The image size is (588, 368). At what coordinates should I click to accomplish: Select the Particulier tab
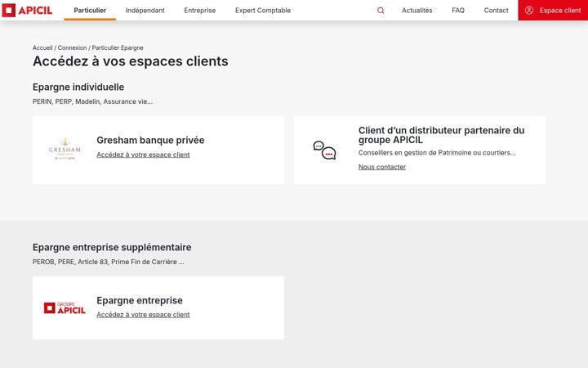click(x=90, y=11)
